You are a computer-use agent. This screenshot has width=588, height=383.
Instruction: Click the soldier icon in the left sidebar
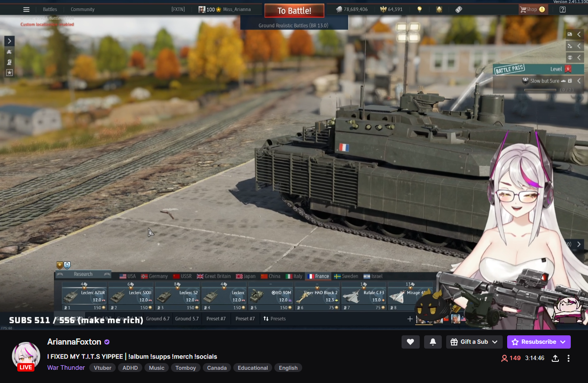[x=9, y=63]
